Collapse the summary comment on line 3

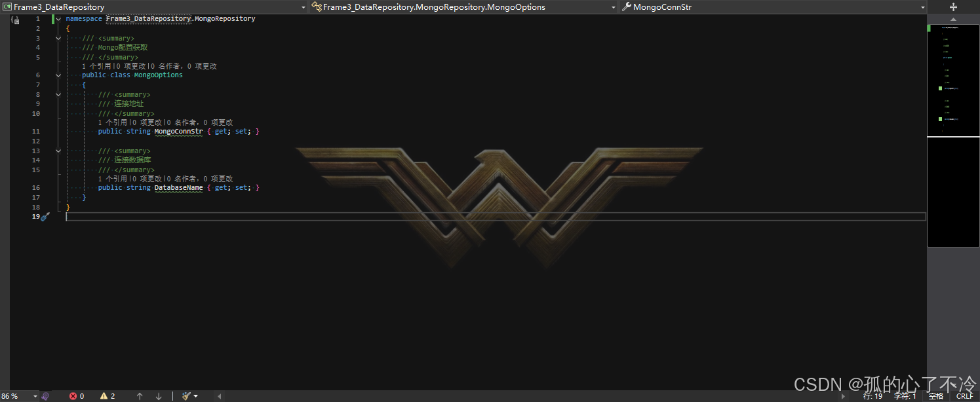[58, 38]
